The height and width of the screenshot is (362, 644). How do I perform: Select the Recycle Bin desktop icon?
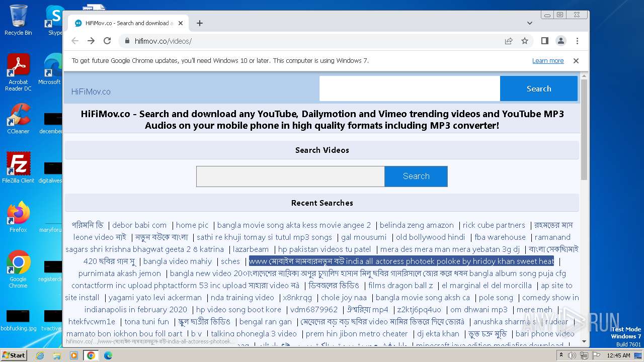(18, 20)
